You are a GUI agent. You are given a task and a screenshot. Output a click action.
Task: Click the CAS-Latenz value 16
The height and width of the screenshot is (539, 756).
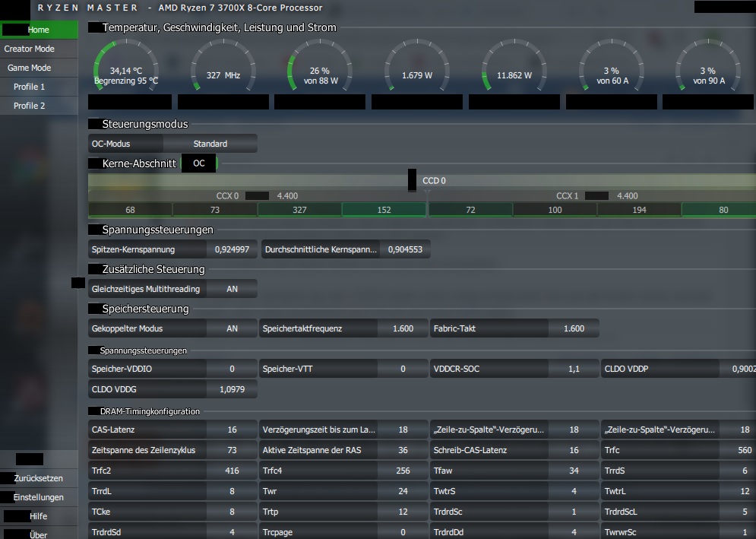(232, 430)
